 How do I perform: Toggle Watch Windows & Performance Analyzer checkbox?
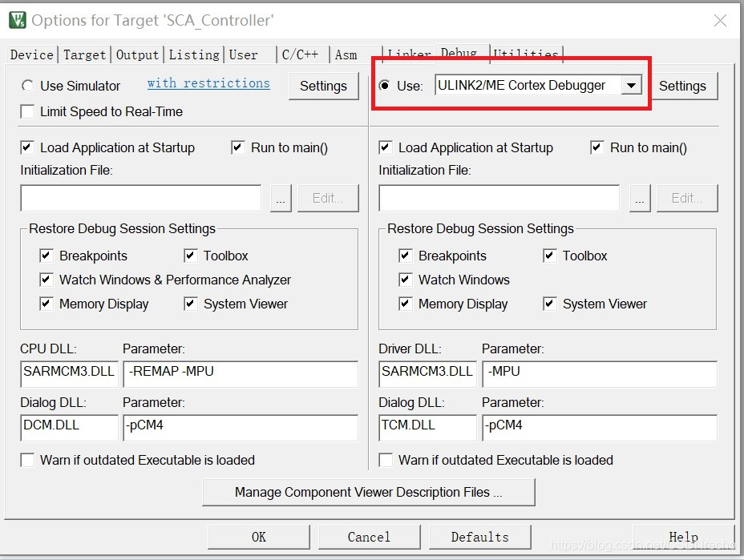[x=46, y=280]
